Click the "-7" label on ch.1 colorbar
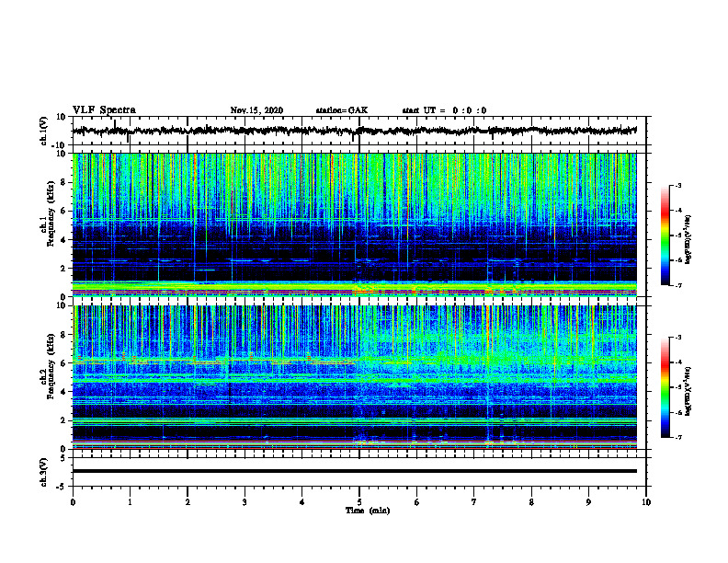This screenshot has width=728, height=563. [x=677, y=285]
